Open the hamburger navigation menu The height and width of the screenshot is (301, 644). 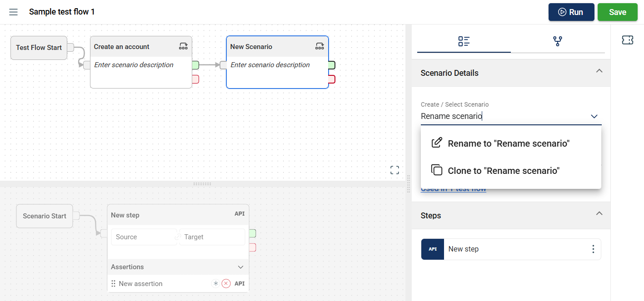[14, 12]
